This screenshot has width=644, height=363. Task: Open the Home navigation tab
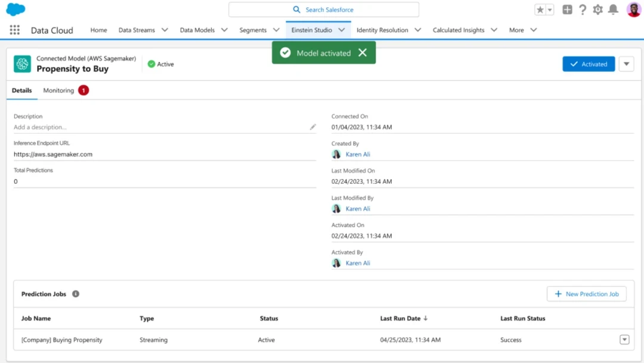coord(98,30)
